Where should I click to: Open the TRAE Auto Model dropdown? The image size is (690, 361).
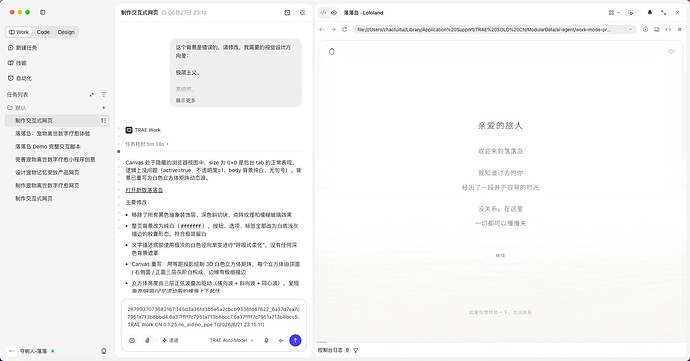pyautogui.click(x=231, y=340)
